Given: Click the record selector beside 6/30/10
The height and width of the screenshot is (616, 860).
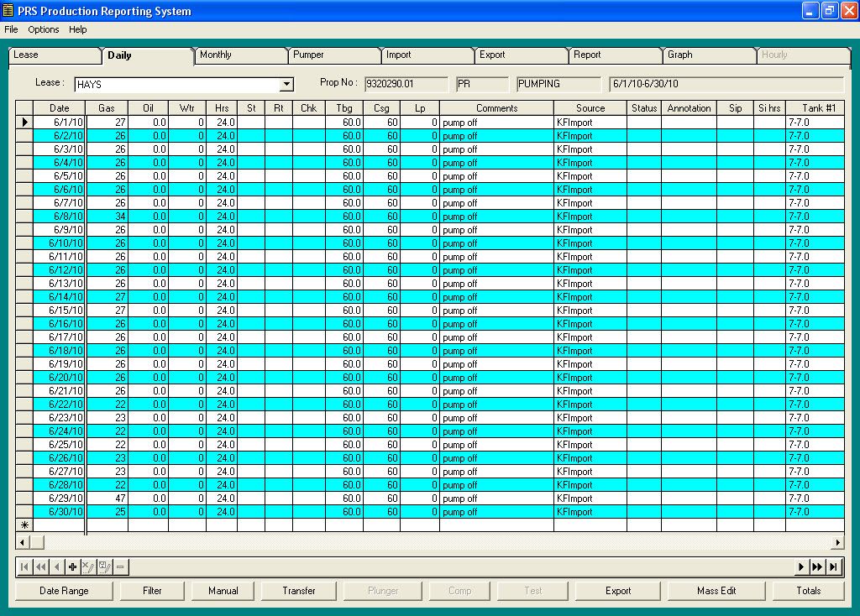Looking at the screenshot, I should coord(24,511).
